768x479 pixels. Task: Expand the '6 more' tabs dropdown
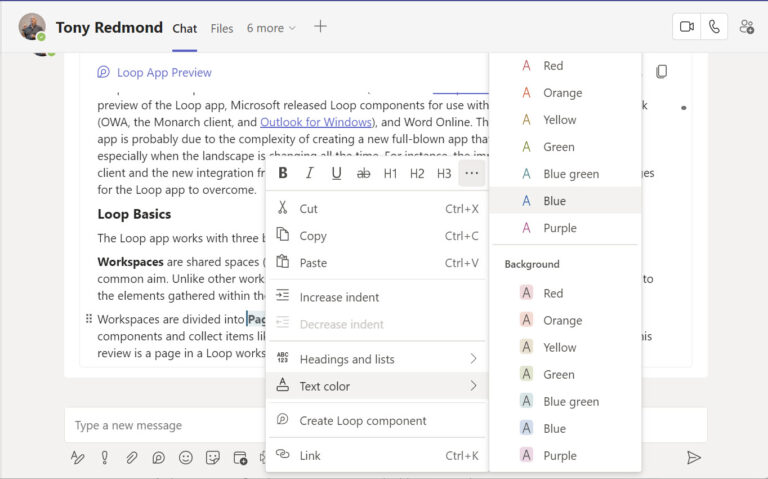[x=271, y=28]
